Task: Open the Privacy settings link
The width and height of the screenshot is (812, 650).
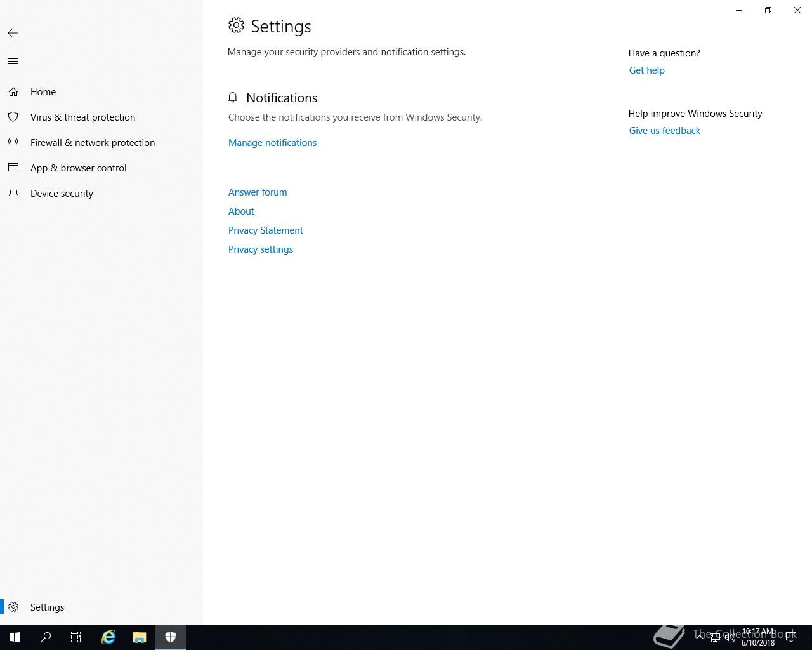Action: [261, 249]
